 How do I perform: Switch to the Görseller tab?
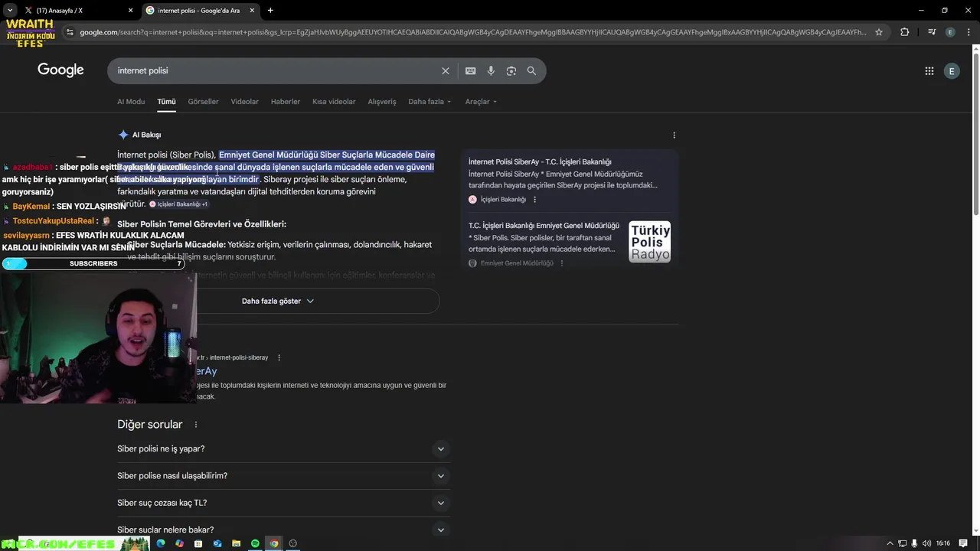[x=203, y=101]
